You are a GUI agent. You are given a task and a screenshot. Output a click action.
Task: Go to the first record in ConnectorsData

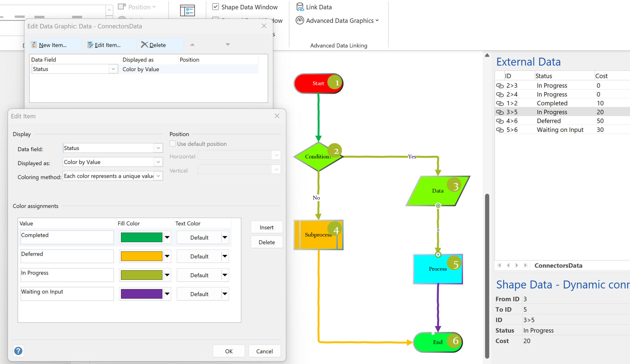click(499, 265)
